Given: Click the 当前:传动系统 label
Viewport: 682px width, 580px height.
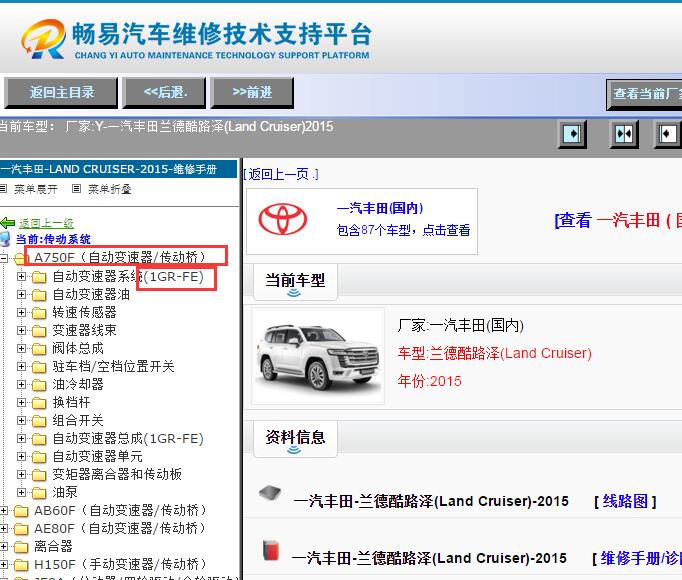Looking at the screenshot, I should click(53, 239).
